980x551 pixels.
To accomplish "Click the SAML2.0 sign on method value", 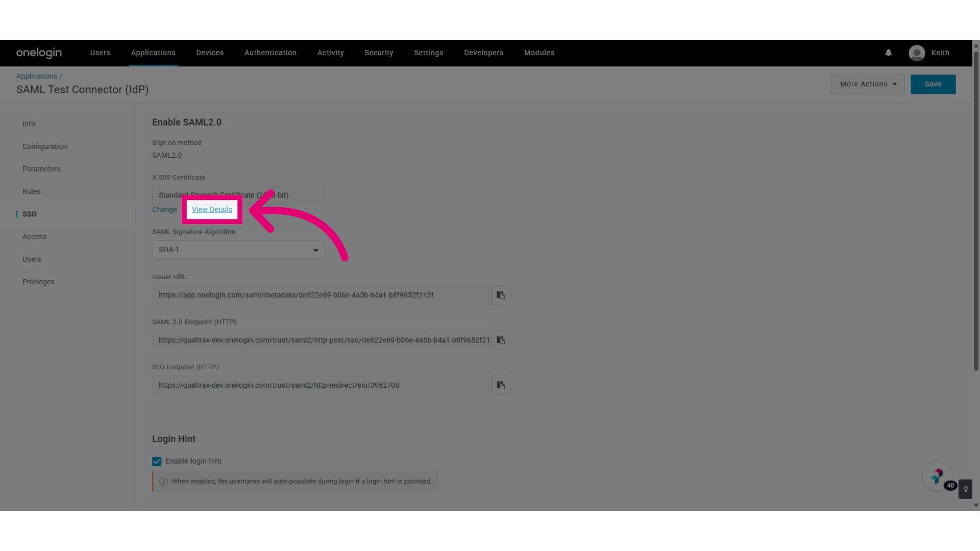I will pyautogui.click(x=167, y=155).
